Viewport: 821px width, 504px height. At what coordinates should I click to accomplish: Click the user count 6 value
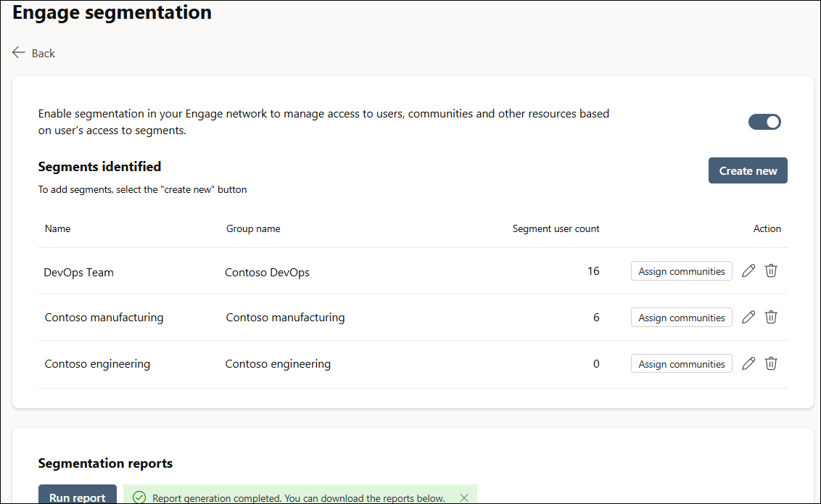coord(596,318)
